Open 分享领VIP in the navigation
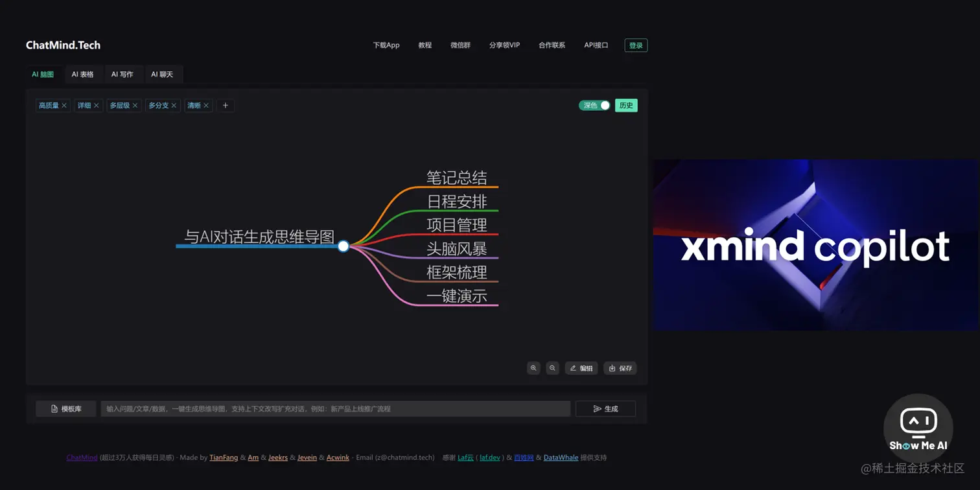Viewport: 980px width, 490px height. point(504,45)
